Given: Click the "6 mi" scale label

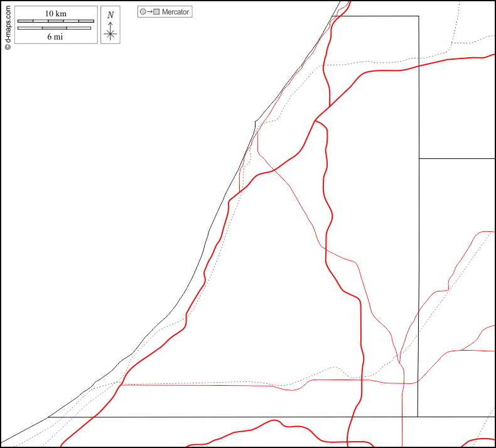Looking at the screenshot, I should 55,36.
